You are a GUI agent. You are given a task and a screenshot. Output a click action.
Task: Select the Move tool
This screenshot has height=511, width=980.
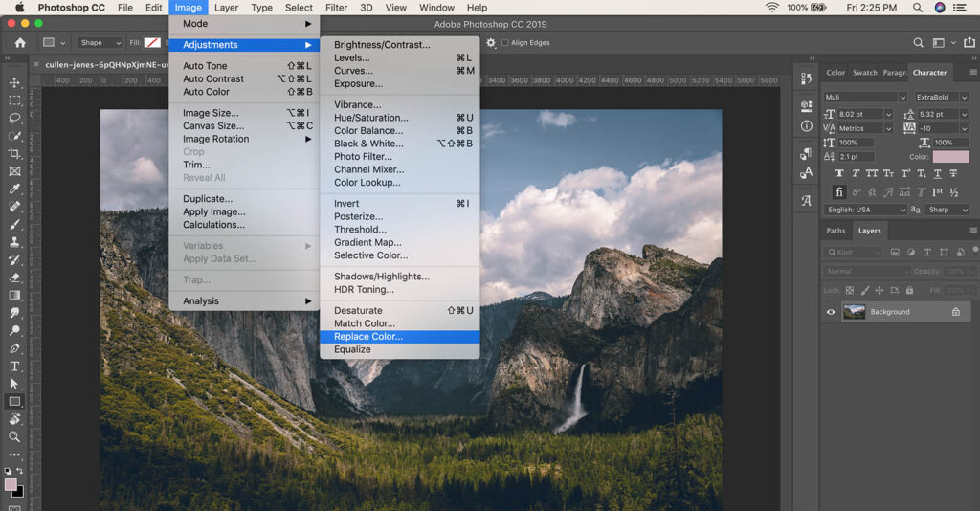14,83
